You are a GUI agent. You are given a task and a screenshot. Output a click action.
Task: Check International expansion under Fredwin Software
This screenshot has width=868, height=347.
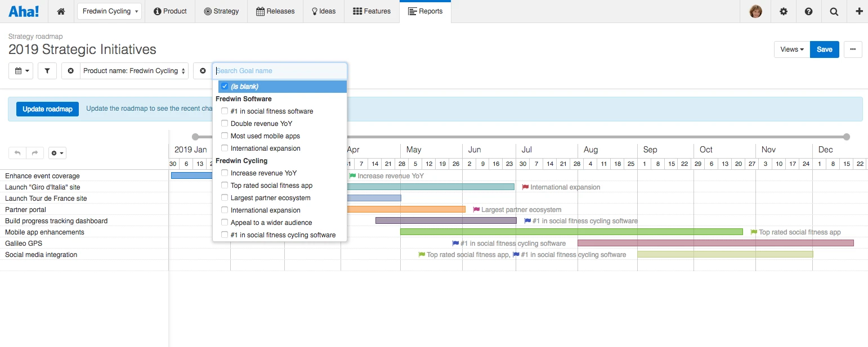225,148
